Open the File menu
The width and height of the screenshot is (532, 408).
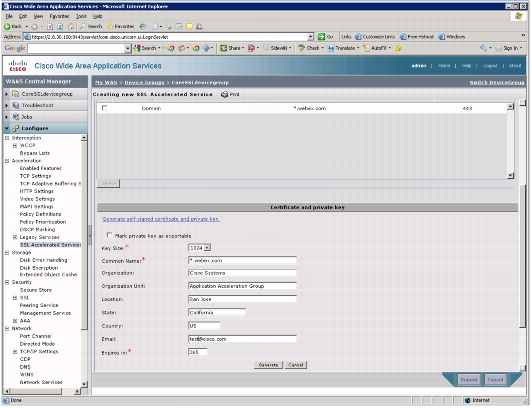pyautogui.click(x=9, y=16)
